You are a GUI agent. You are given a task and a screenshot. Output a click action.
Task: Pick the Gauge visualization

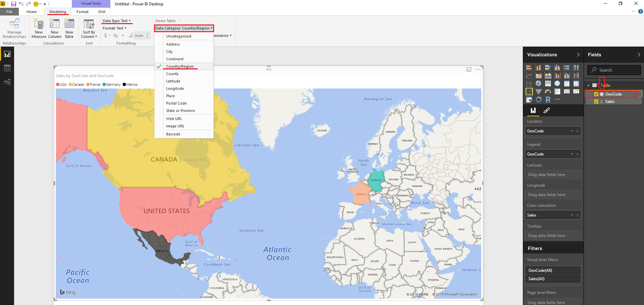(548, 91)
